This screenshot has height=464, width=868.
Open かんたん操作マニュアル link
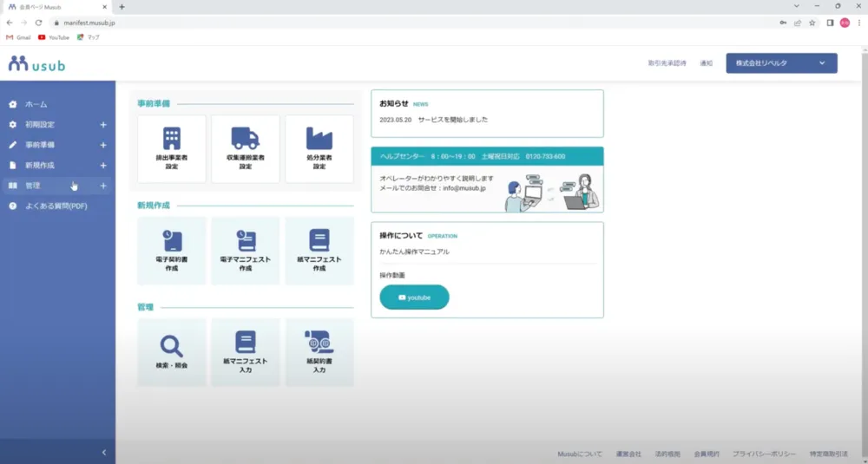pyautogui.click(x=414, y=252)
